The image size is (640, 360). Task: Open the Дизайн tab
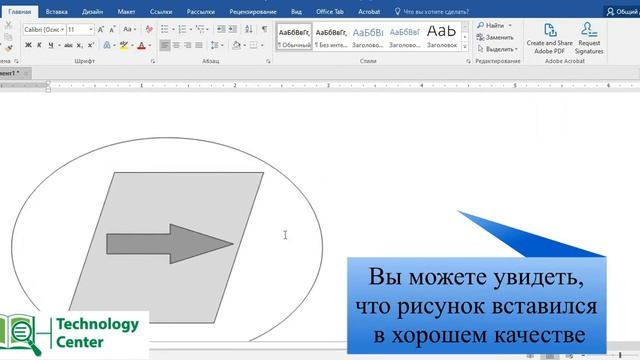pos(92,11)
